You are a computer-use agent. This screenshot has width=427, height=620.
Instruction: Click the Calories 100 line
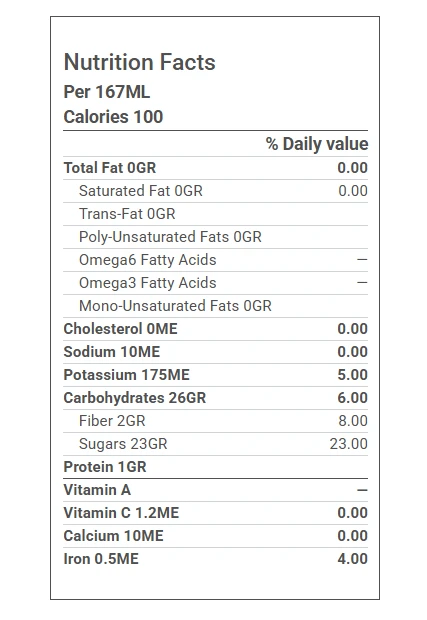[113, 117]
